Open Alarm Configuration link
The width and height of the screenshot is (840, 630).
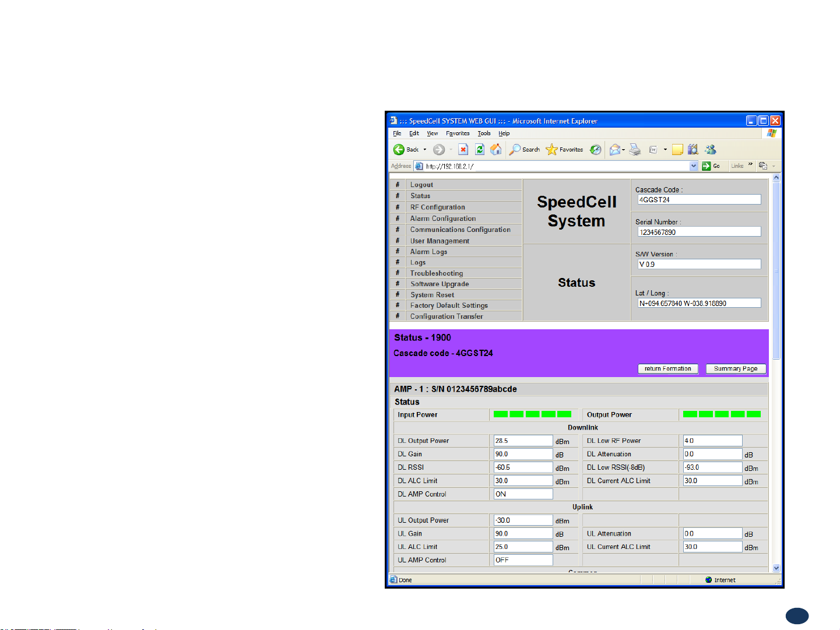pyautogui.click(x=442, y=219)
